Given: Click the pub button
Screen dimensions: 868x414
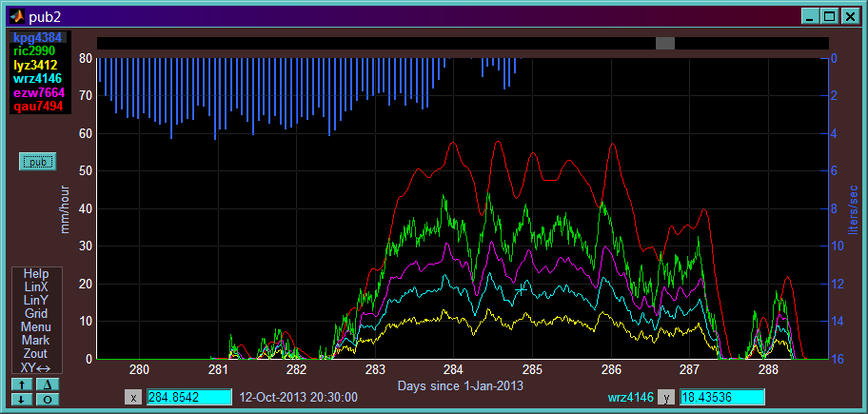Looking at the screenshot, I should tap(38, 162).
